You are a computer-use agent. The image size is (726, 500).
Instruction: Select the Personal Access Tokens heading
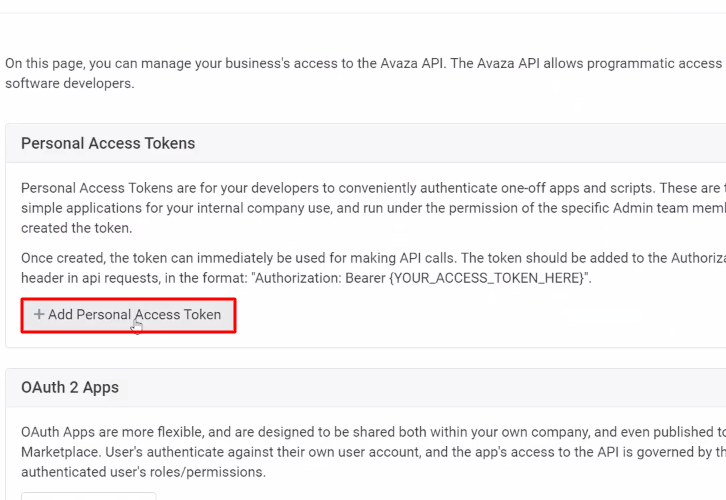pos(108,144)
